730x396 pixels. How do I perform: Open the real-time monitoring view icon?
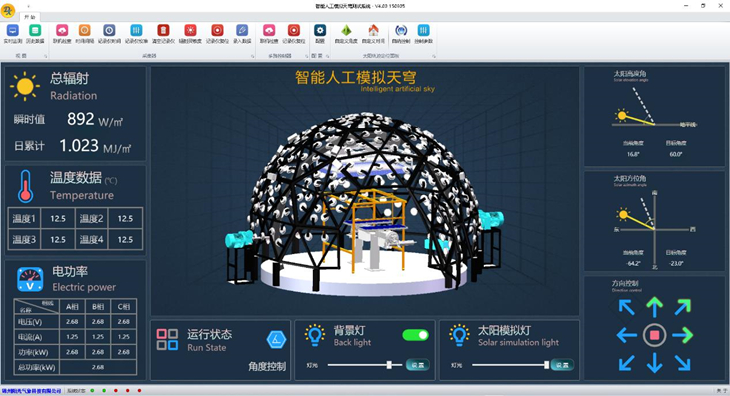[x=13, y=31]
